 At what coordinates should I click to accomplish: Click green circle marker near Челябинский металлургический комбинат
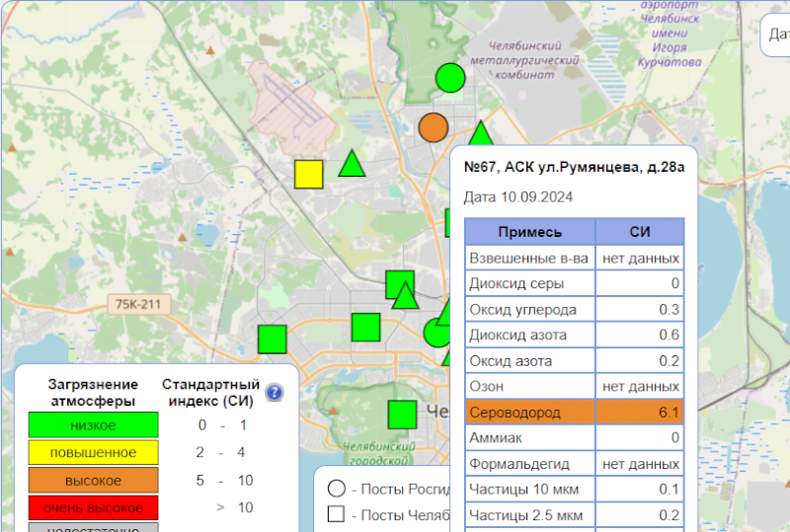pos(450,78)
